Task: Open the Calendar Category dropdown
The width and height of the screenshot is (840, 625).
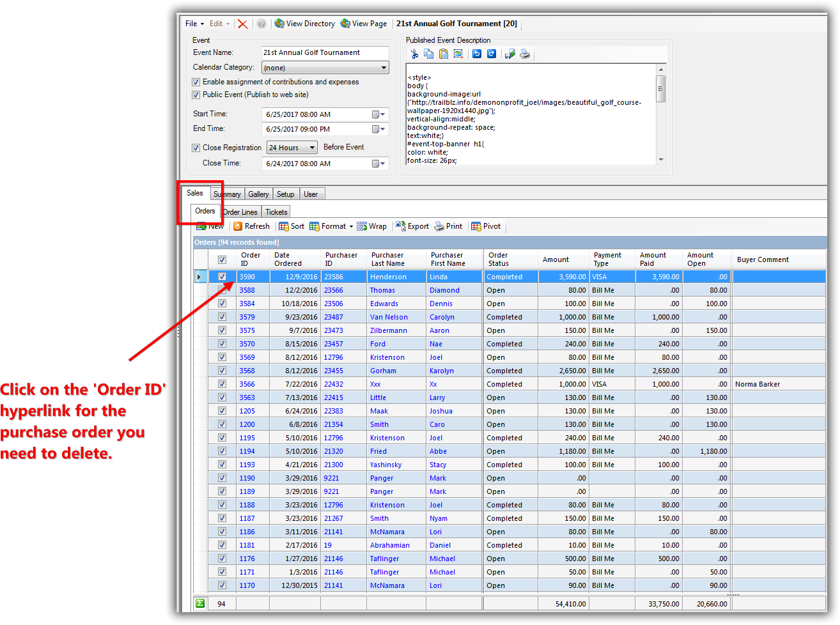Action: coord(384,68)
